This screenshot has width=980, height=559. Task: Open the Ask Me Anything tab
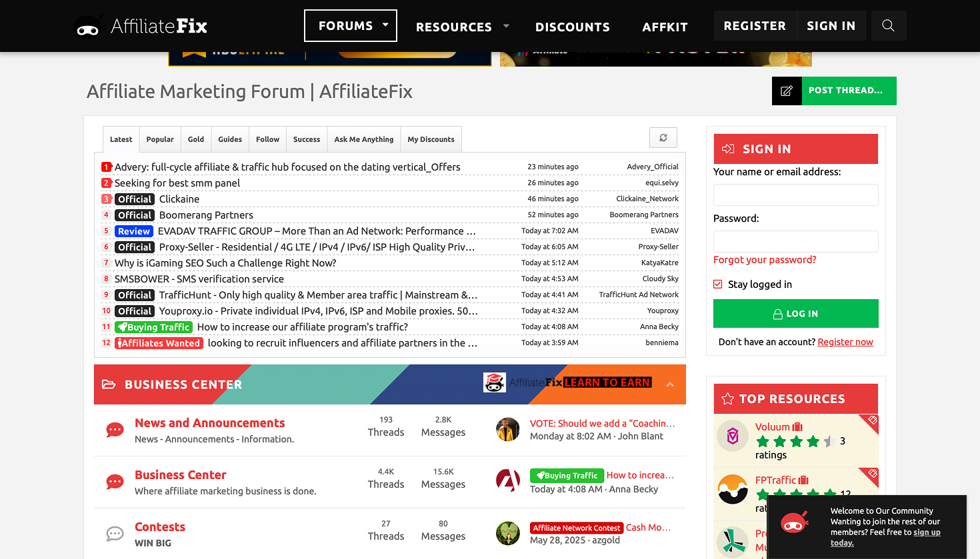[x=364, y=139]
